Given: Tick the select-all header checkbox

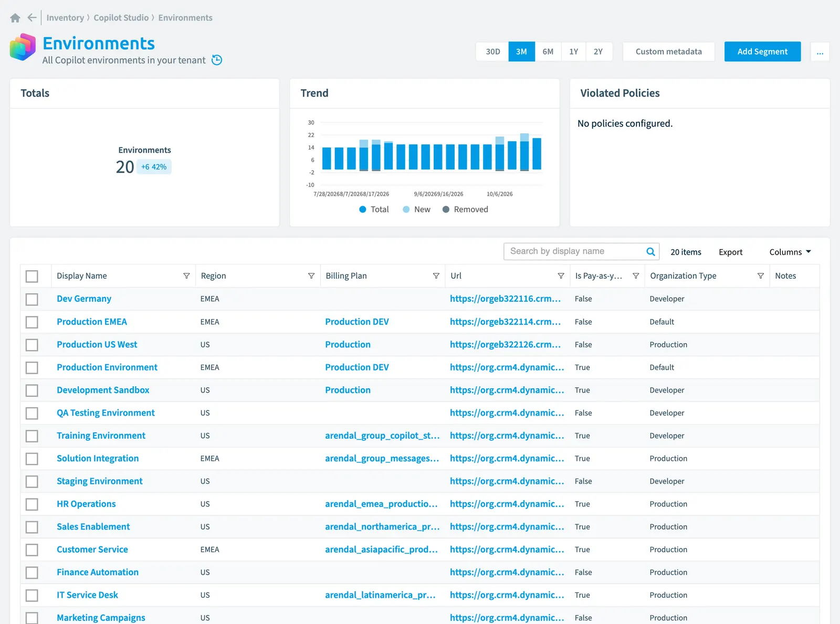Looking at the screenshot, I should click(32, 276).
